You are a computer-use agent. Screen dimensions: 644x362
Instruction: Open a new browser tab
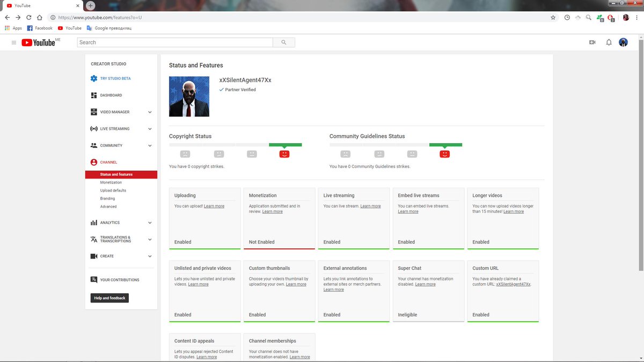(90, 5)
